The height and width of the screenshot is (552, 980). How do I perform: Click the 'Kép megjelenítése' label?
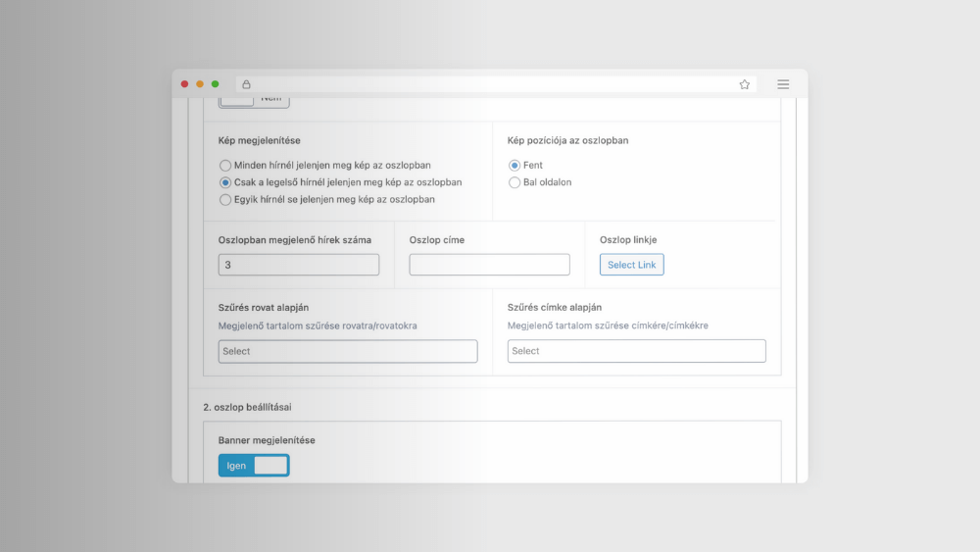tap(260, 140)
